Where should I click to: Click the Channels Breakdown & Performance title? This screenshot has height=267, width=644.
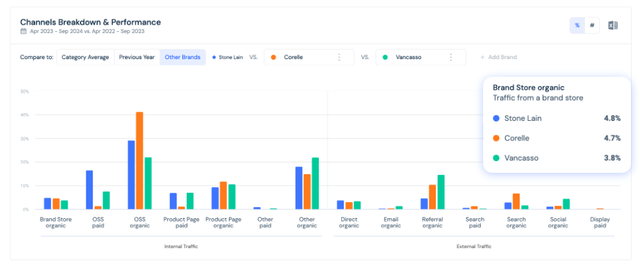coord(90,22)
